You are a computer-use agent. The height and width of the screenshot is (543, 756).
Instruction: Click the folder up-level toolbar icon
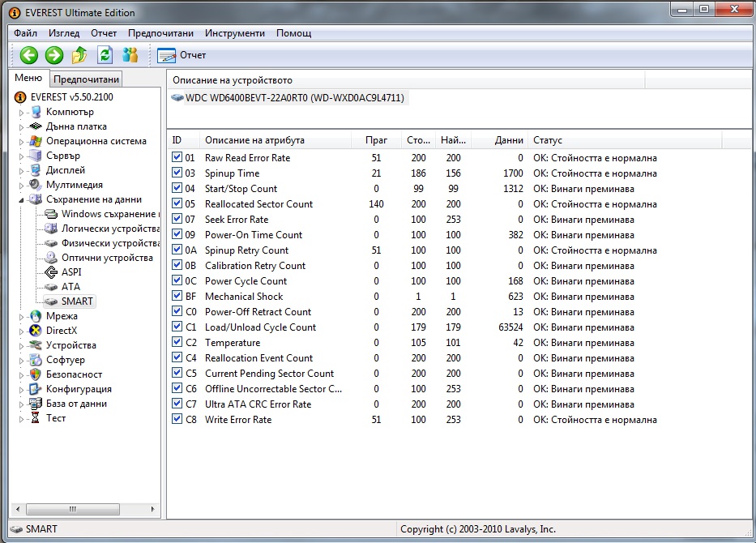[x=79, y=55]
